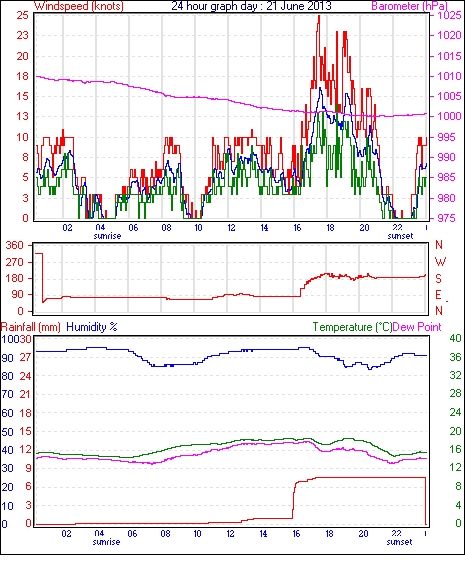465x563 pixels.
Task: Click the S compass label on direction graph
Action: [x=438, y=278]
